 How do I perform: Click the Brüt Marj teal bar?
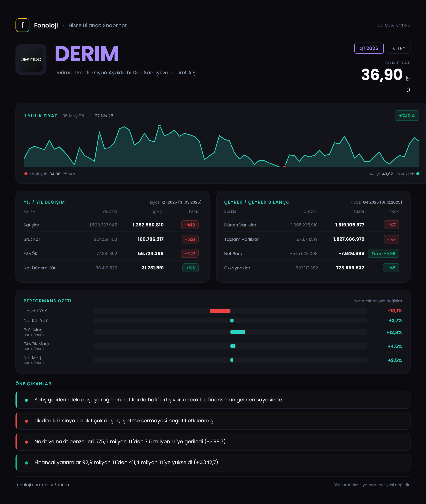pyautogui.click(x=238, y=332)
